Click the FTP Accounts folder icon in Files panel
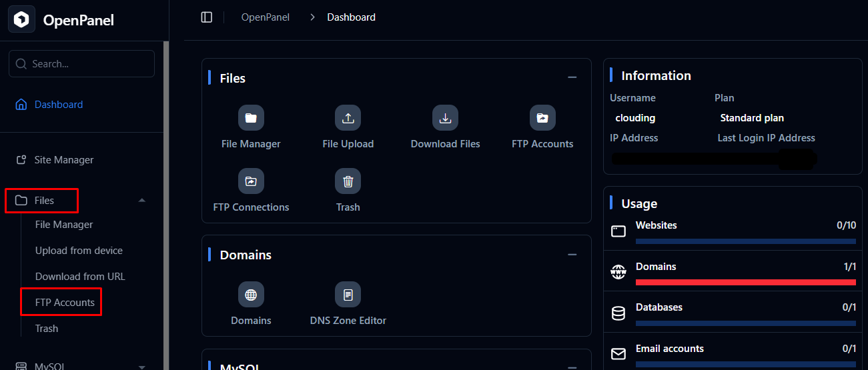Image resolution: width=868 pixels, height=370 pixels. coord(542,118)
